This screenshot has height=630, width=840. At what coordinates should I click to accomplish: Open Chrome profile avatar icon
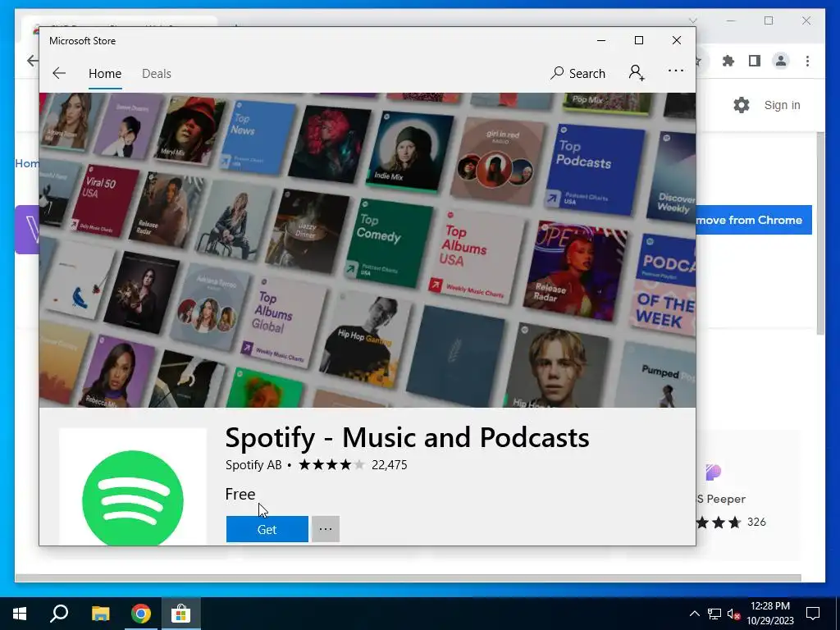pyautogui.click(x=781, y=61)
